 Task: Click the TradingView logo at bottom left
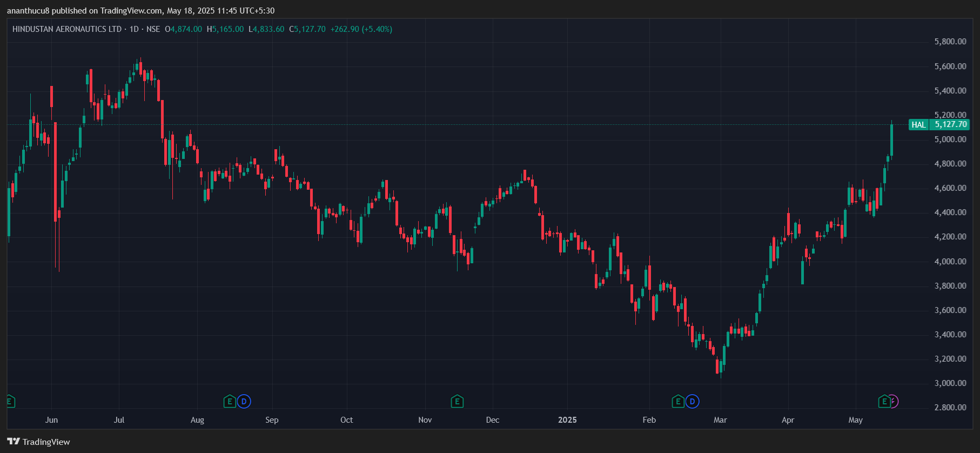38,442
